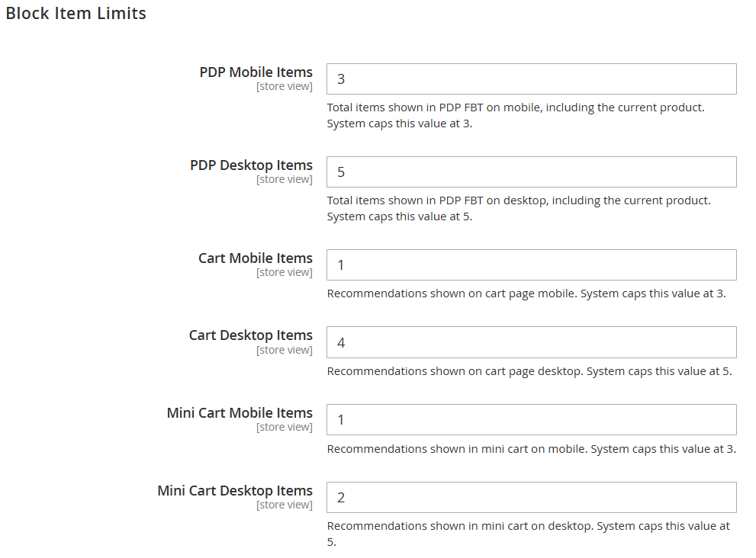Click the Cart Mobile Items label

point(256,258)
